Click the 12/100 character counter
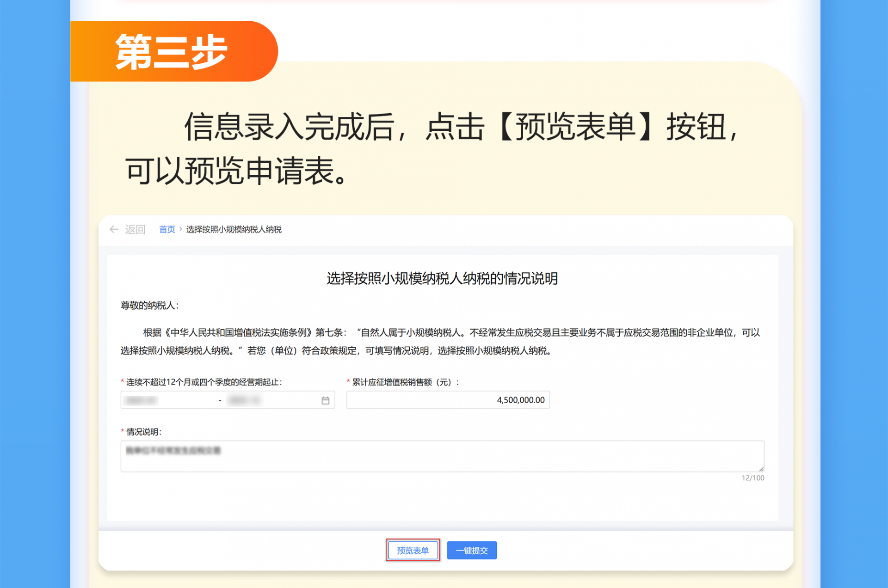888x588 pixels. (x=754, y=478)
